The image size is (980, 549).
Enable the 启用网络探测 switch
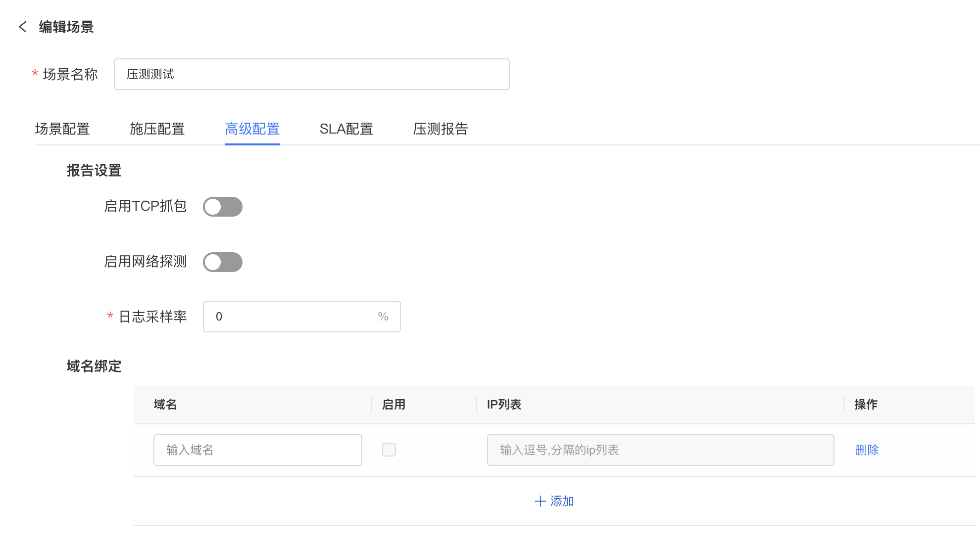222,262
